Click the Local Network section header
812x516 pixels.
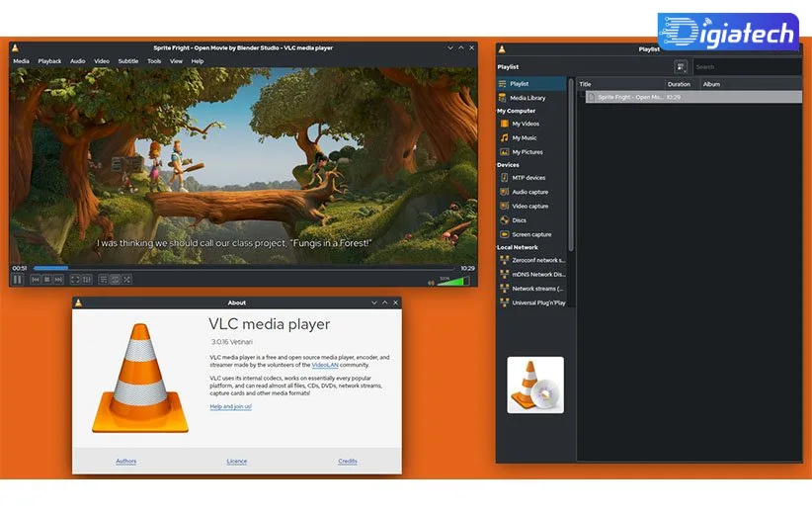(x=518, y=247)
